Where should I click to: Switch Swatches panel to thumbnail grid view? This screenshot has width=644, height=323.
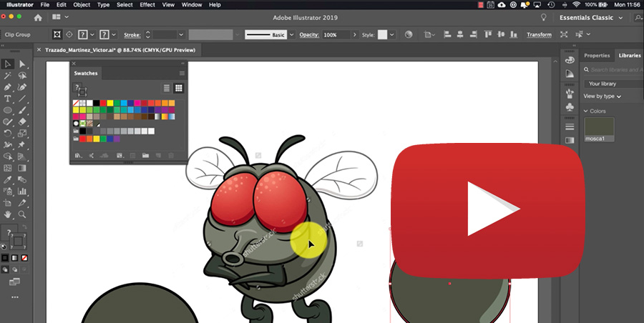click(179, 88)
